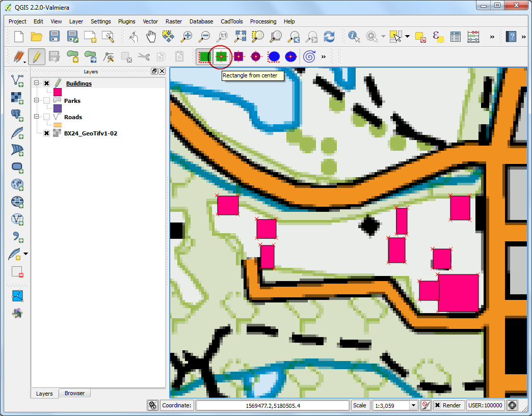Select the purple Square from center tool
The image size is (532, 416).
pos(238,57)
